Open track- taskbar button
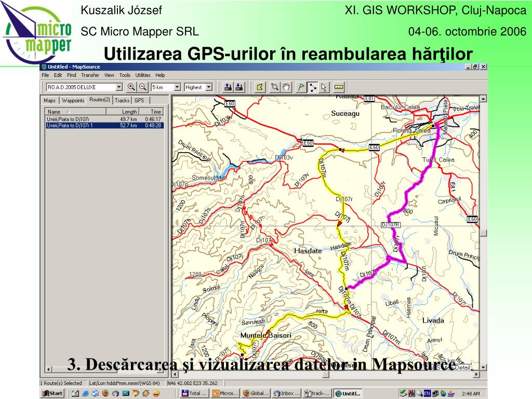The image size is (532, 399). pyautogui.click(x=317, y=393)
